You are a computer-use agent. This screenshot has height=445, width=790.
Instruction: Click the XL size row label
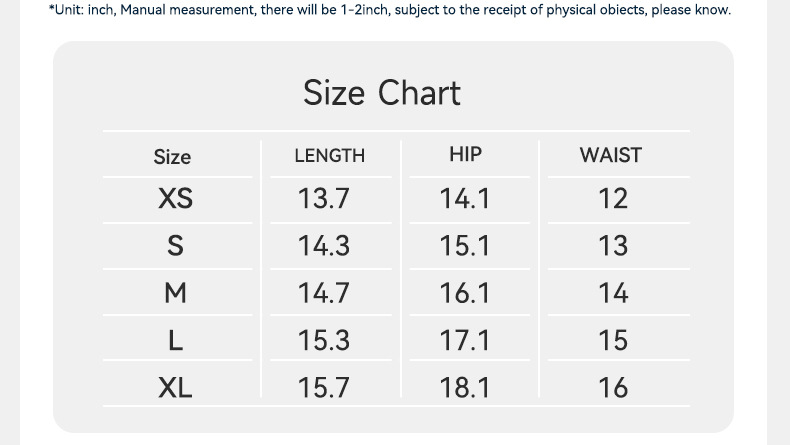coord(175,387)
